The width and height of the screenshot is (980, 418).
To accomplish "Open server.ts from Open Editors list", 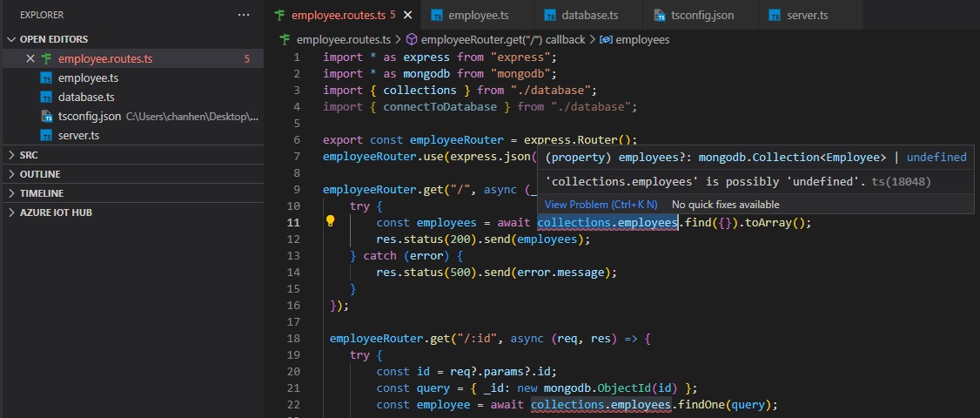I will click(78, 135).
